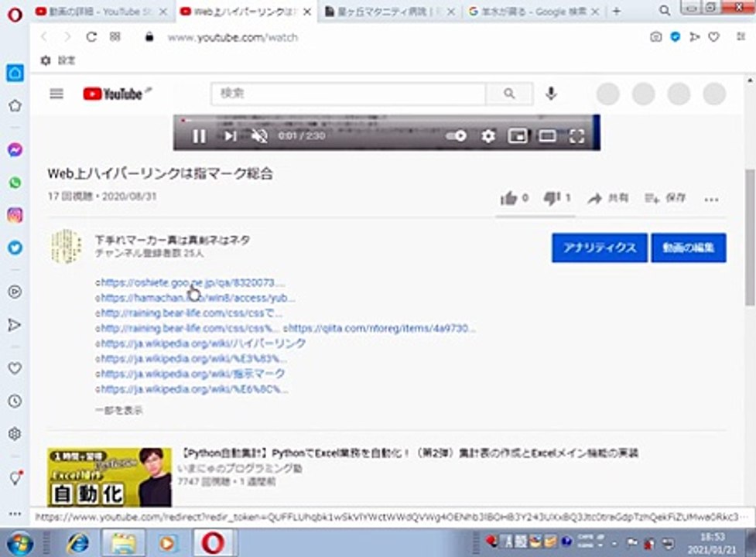Screen dimensions: 756x557
Task: Open the 【Python自動集計】 recommended video title
Action: pos(410,453)
